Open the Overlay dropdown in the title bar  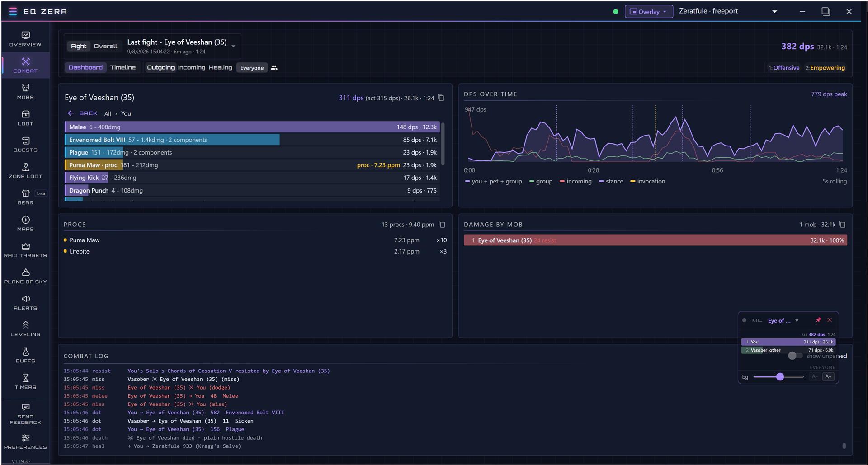tap(648, 12)
